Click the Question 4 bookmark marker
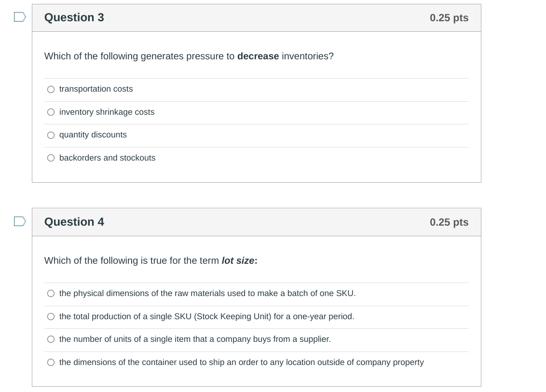Viewport: 546px width, 392px height. (x=19, y=221)
